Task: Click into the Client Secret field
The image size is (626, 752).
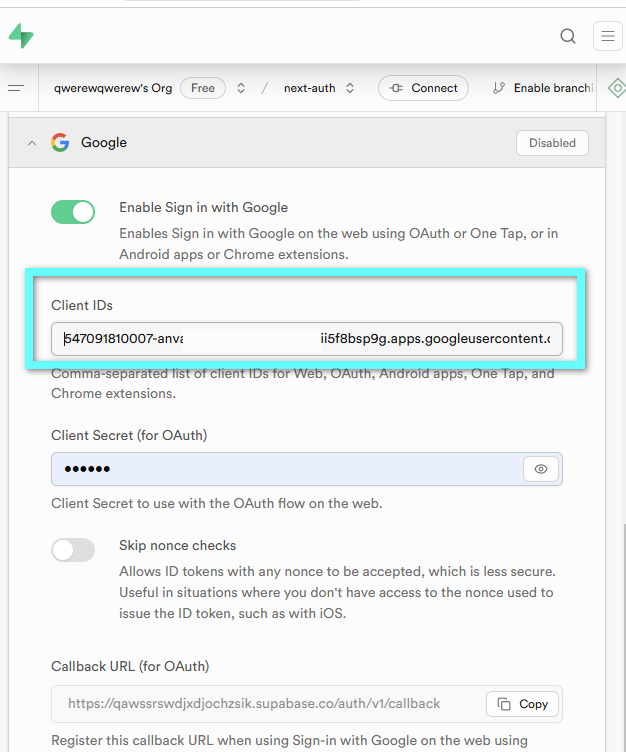Action: (286, 469)
